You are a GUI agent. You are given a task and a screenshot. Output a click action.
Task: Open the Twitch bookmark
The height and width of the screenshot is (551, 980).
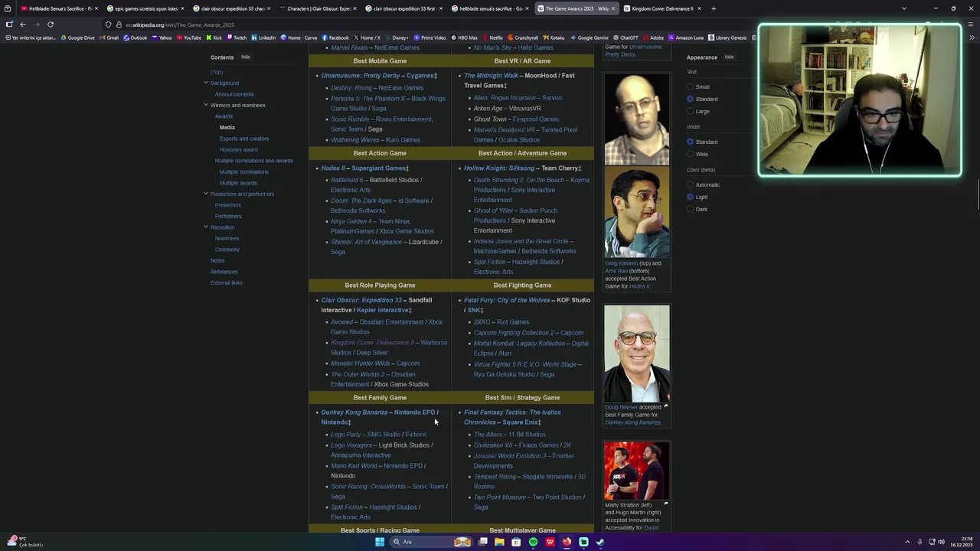(x=236, y=37)
